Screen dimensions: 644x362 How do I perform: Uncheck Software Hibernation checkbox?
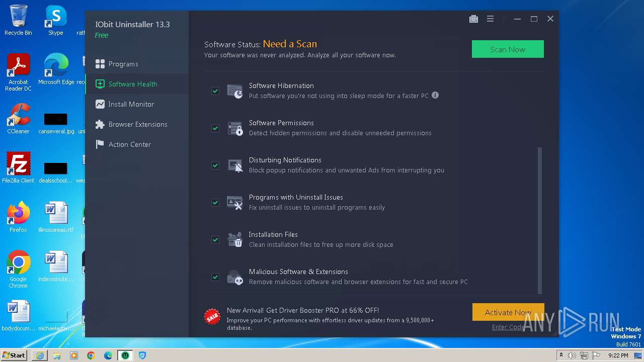(215, 91)
